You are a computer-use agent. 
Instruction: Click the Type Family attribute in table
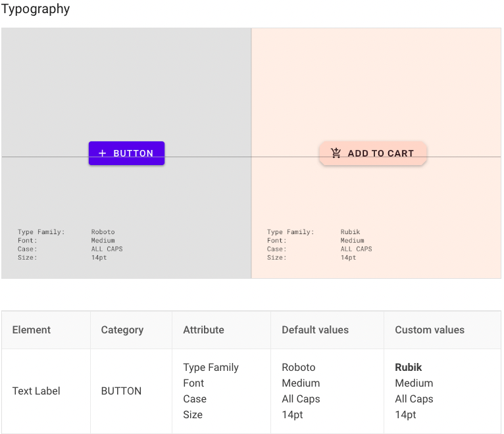tap(211, 368)
